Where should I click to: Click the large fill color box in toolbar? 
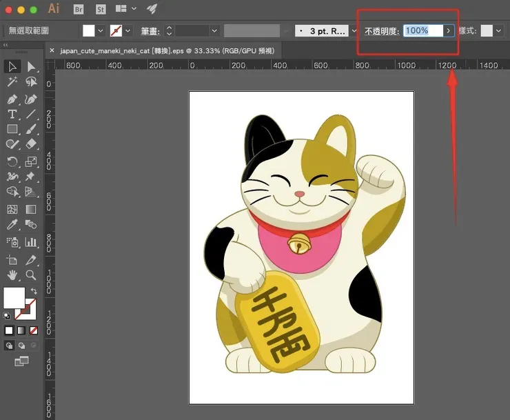(14, 299)
